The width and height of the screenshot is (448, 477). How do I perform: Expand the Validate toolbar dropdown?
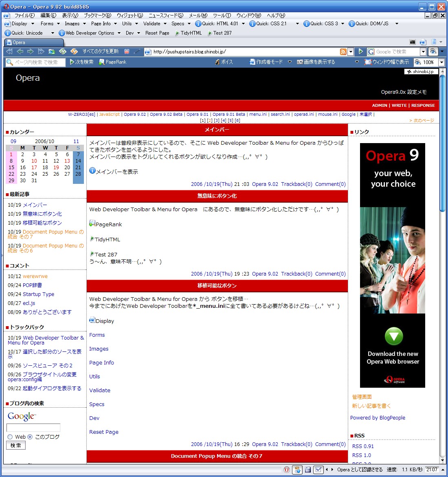coord(165,23)
